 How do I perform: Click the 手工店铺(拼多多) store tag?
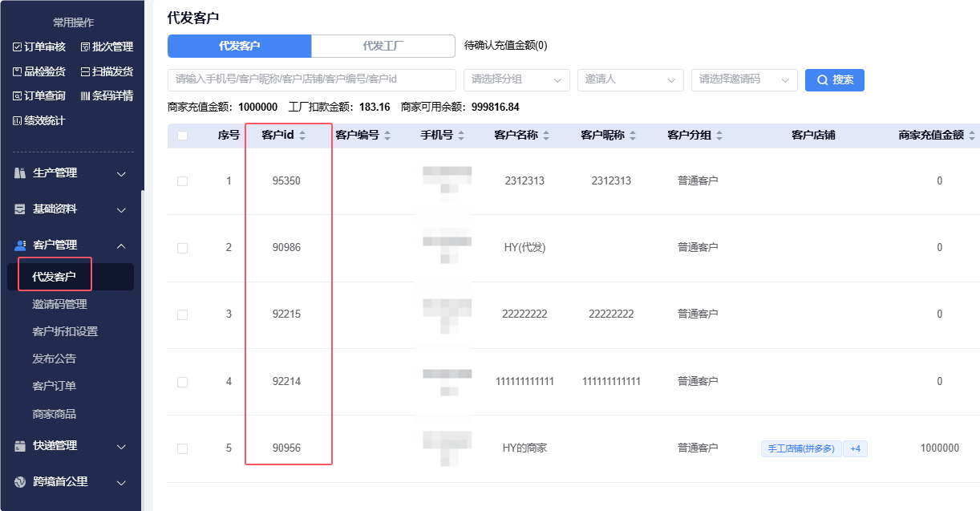point(800,448)
